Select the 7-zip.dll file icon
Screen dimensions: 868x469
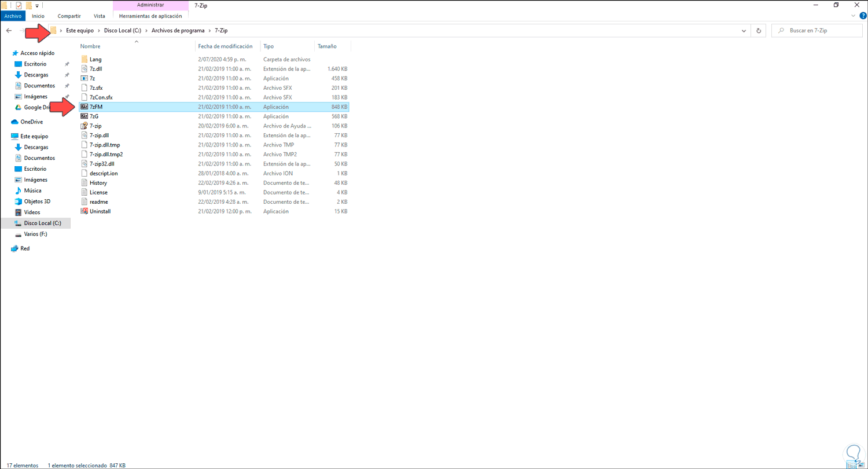click(x=84, y=135)
